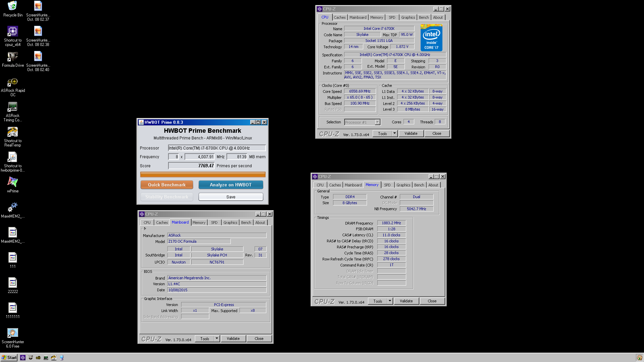Select the wPrime desktop icon
Viewport: 644px width, 362px height.
click(x=13, y=185)
